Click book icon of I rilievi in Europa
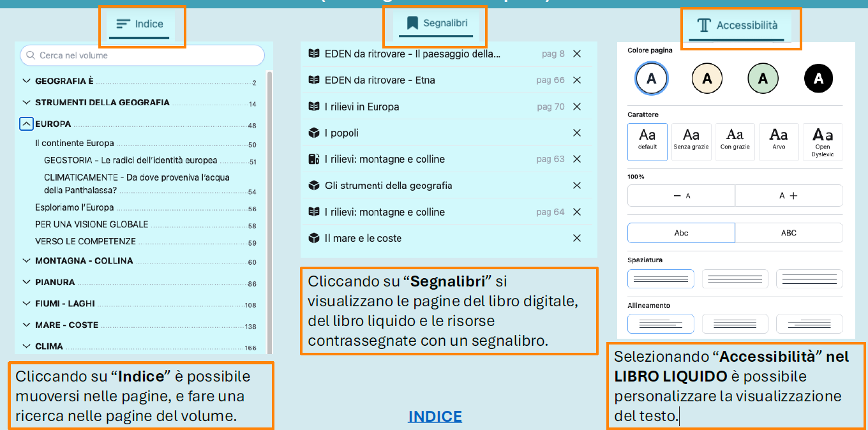Viewport: 868px width, 430px height. pos(313,107)
